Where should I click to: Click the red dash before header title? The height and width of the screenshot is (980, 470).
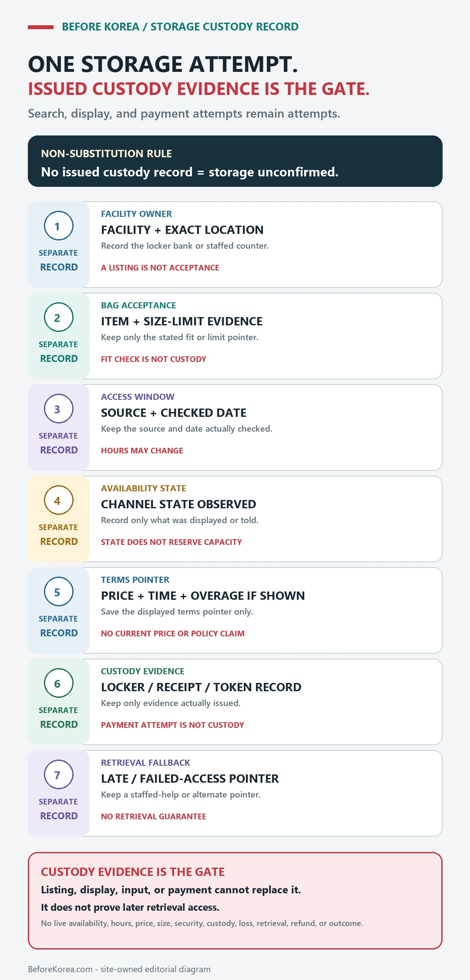click(40, 27)
